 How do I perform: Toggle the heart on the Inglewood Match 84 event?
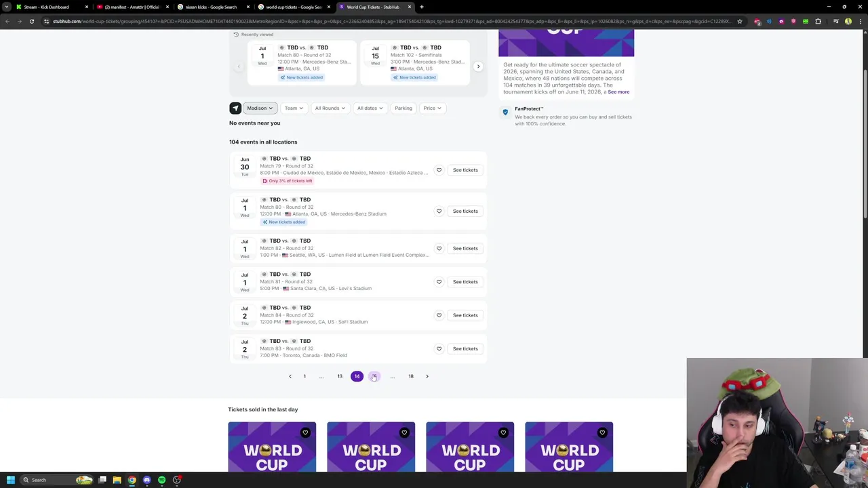pyautogui.click(x=439, y=315)
